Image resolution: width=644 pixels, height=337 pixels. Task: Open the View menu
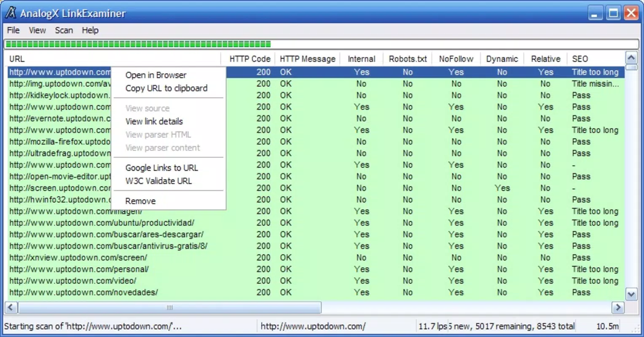(x=37, y=30)
